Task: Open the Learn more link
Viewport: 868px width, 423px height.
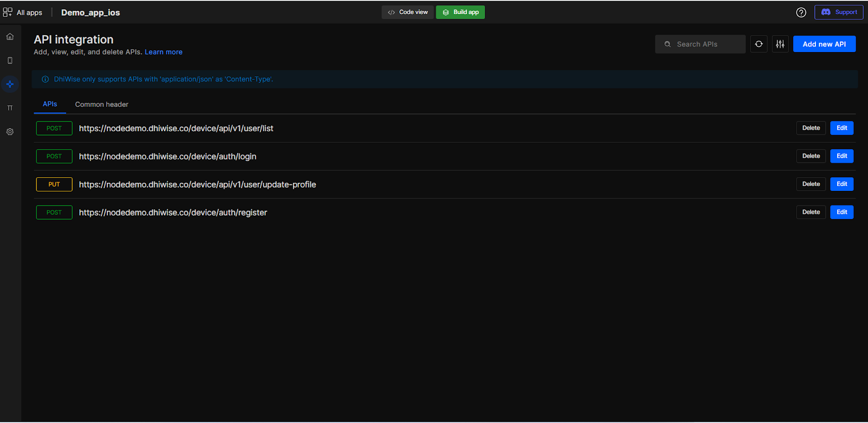Action: 163,52
